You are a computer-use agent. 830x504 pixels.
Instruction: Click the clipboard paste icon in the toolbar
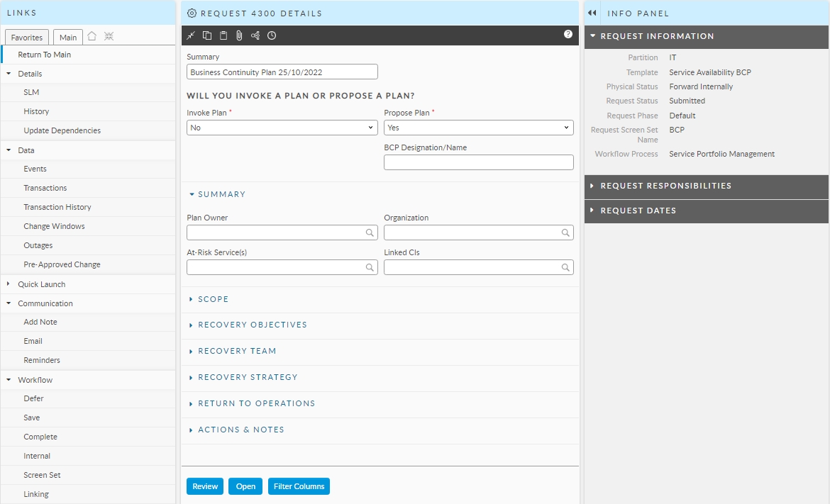223,35
